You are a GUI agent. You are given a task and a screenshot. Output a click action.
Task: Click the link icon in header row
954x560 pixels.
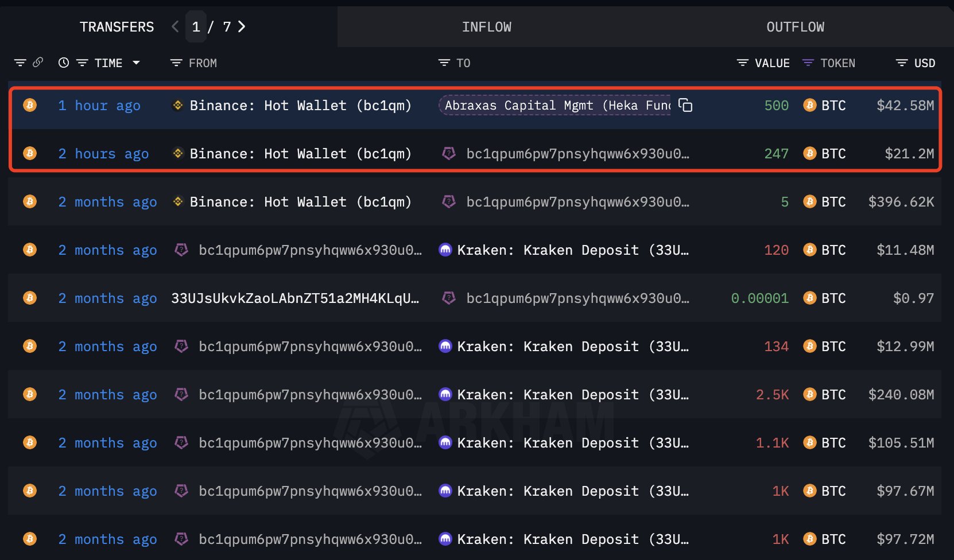(x=38, y=63)
